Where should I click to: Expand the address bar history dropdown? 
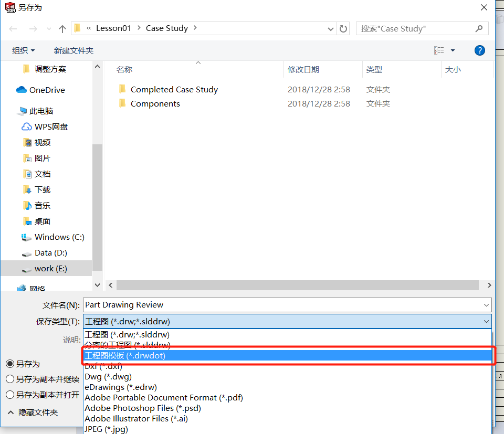(x=330, y=29)
